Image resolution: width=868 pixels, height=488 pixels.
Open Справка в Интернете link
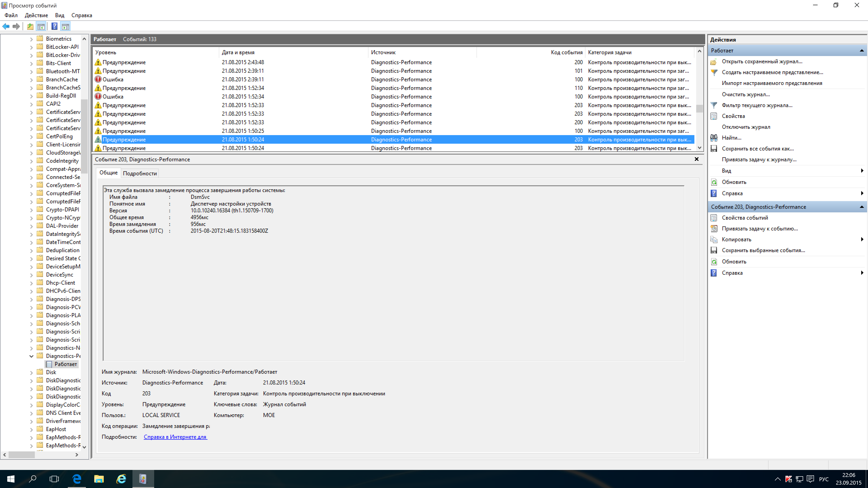coord(175,437)
